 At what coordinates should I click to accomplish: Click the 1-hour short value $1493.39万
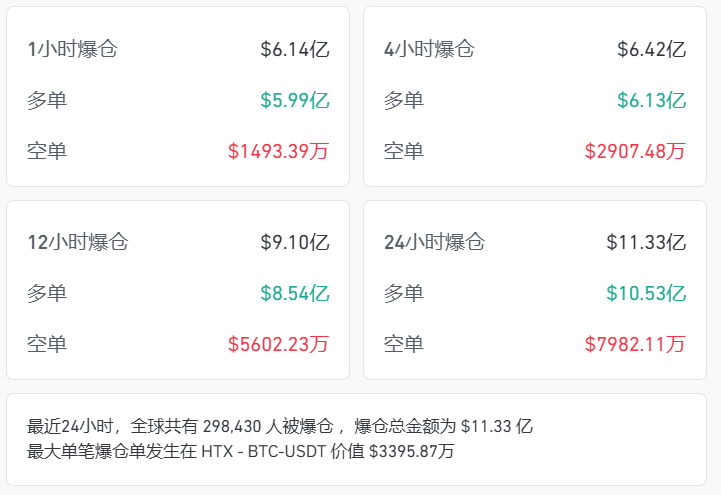pos(278,151)
